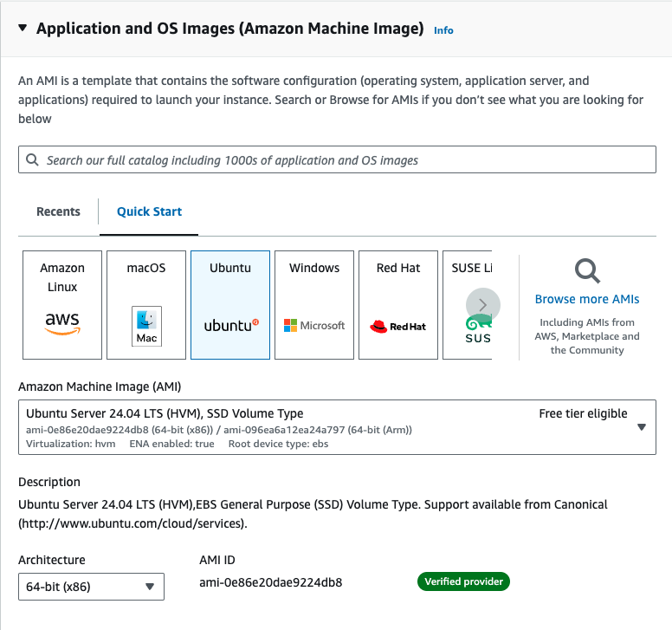The width and height of the screenshot is (672, 630).
Task: Click the 'Including AMIs from AWS, Marketplace' text
Action: (x=587, y=336)
